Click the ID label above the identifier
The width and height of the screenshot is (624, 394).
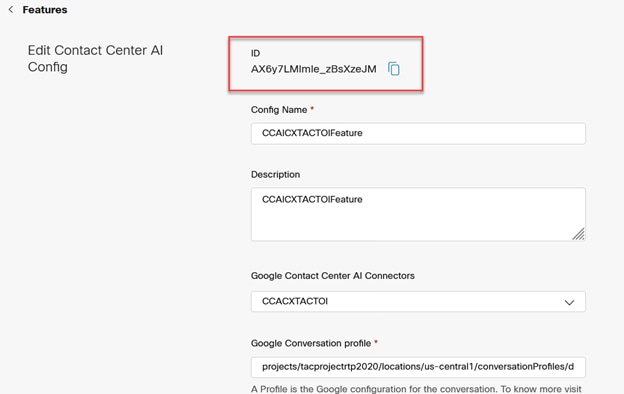click(255, 53)
